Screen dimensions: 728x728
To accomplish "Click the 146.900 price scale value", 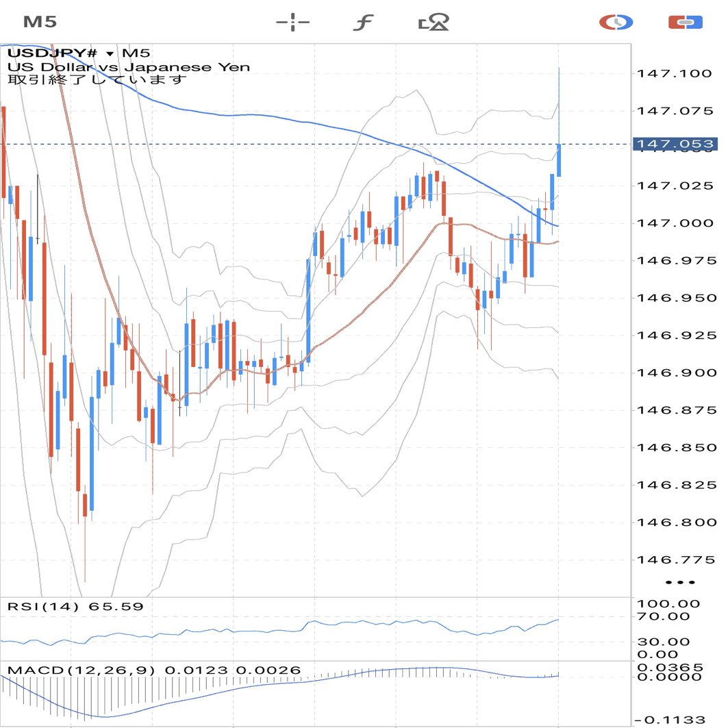I will click(677, 373).
